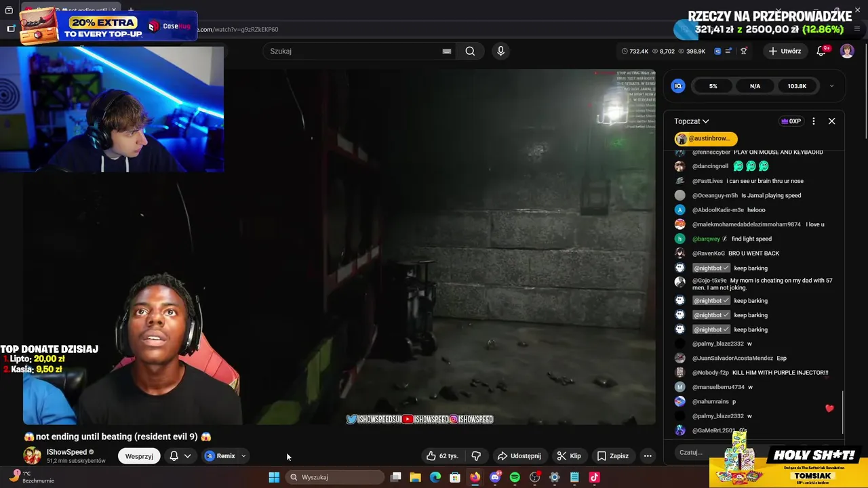Open Discord from the taskbar
Screen dimensions: 868x488
point(495,477)
